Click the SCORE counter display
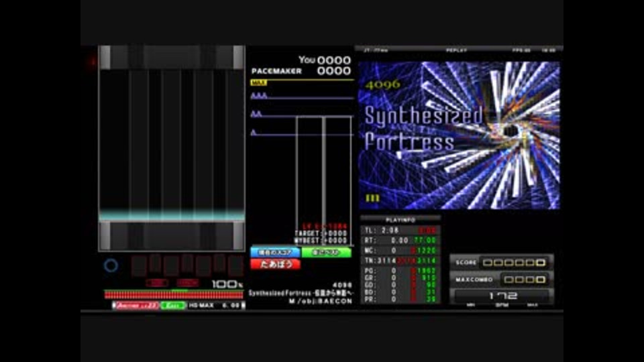 pyautogui.click(x=502, y=262)
